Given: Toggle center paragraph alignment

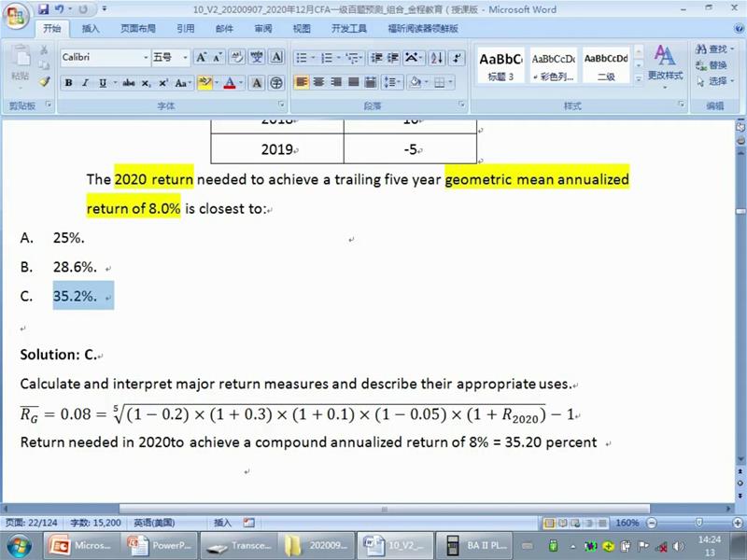Looking at the screenshot, I should [x=318, y=83].
